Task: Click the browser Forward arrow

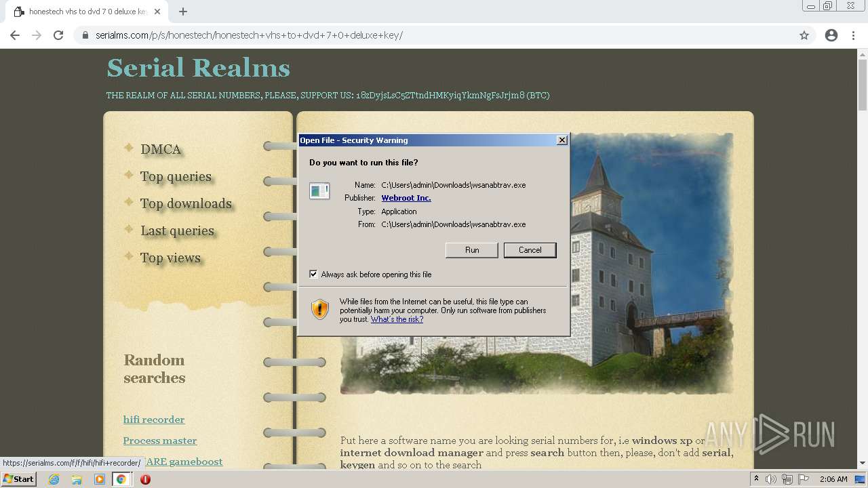Action: tap(37, 35)
